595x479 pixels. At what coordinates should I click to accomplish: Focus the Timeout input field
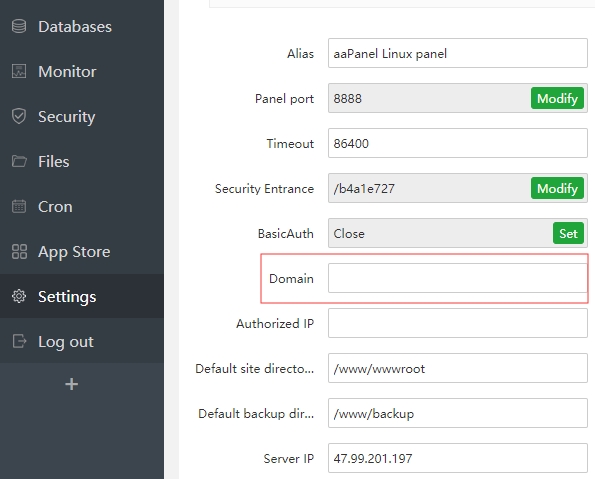(458, 143)
